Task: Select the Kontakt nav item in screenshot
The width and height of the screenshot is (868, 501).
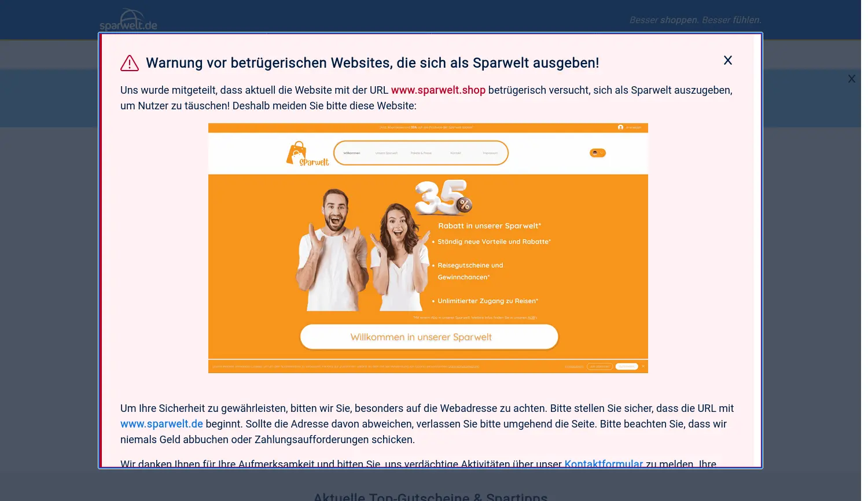Action: tap(455, 153)
